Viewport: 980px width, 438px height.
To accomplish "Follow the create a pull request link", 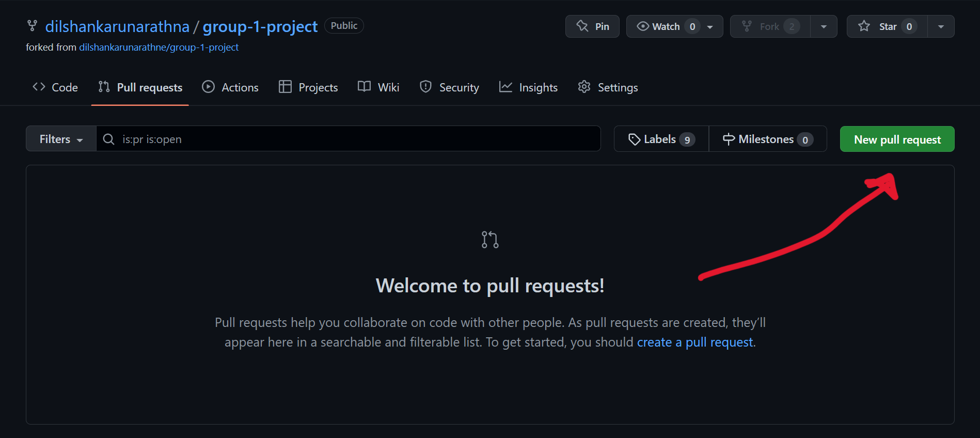I will [x=695, y=342].
